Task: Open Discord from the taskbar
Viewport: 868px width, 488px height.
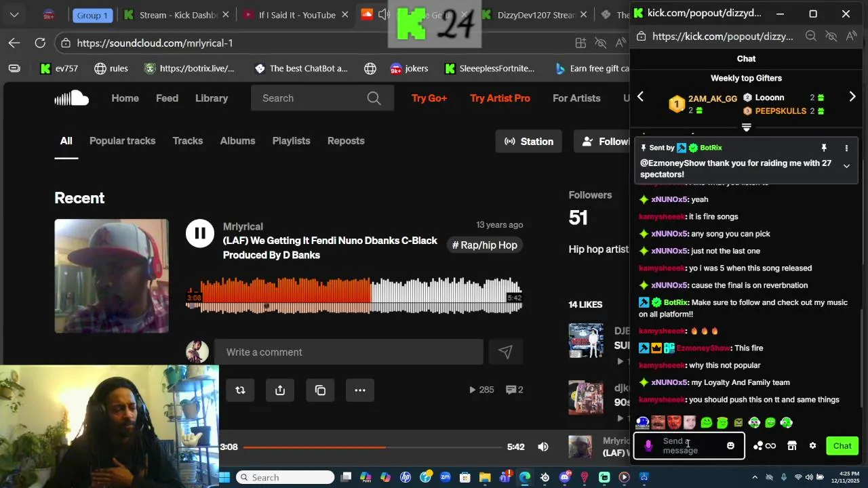Action: pyautogui.click(x=565, y=477)
